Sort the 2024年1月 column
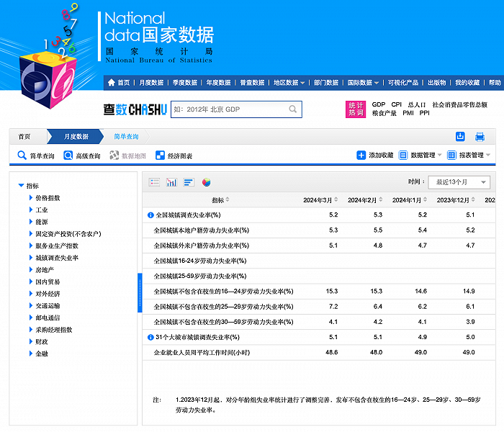The height and width of the screenshot is (432, 504). coord(425,199)
